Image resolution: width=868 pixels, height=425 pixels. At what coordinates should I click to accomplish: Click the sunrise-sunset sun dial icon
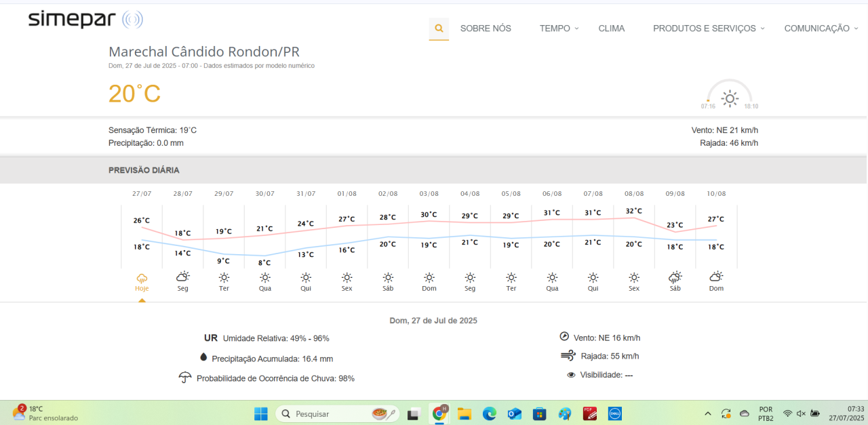(x=730, y=98)
